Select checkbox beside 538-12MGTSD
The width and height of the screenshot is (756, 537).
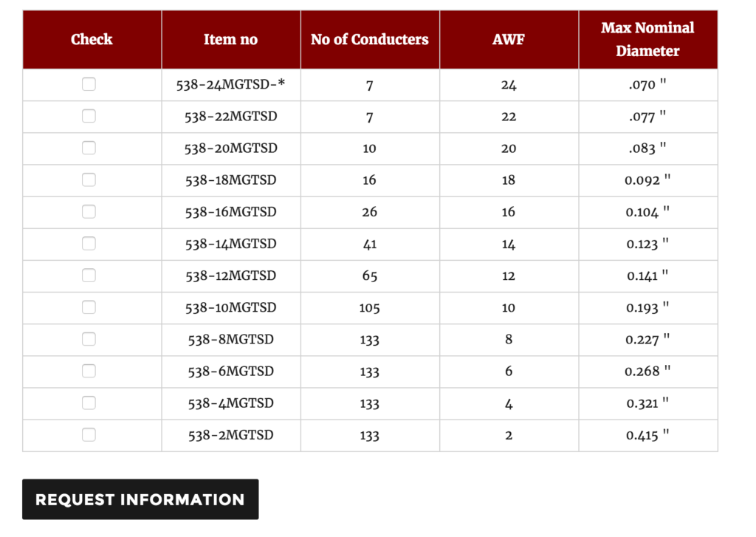coord(89,275)
